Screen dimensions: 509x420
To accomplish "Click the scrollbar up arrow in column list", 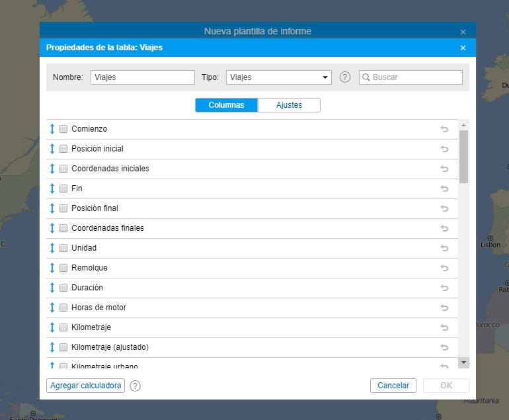I will coord(463,124).
